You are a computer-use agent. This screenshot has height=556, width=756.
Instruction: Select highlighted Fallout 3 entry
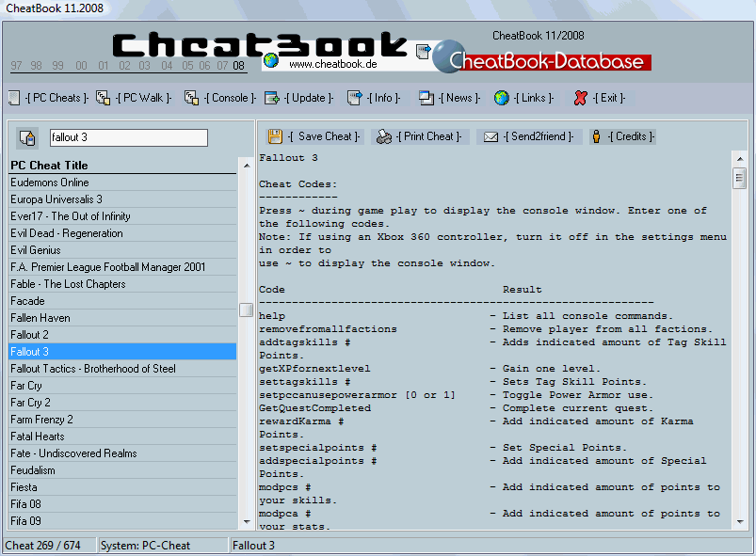[122, 351]
